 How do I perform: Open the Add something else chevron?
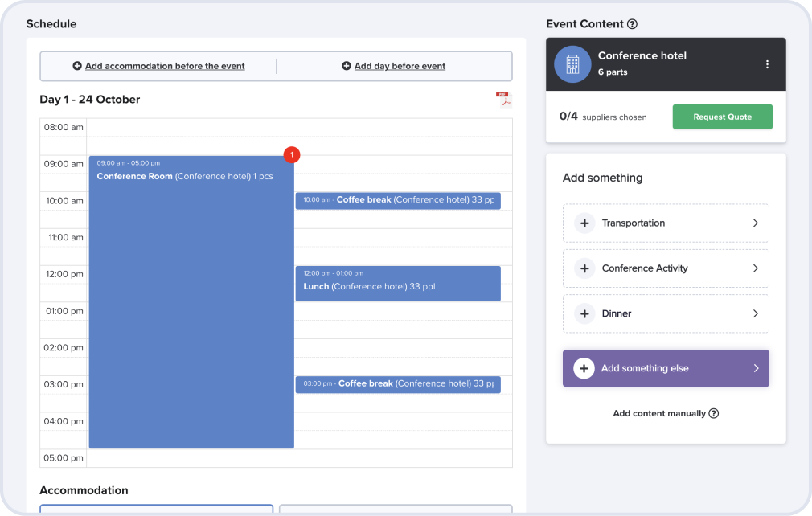(x=755, y=368)
